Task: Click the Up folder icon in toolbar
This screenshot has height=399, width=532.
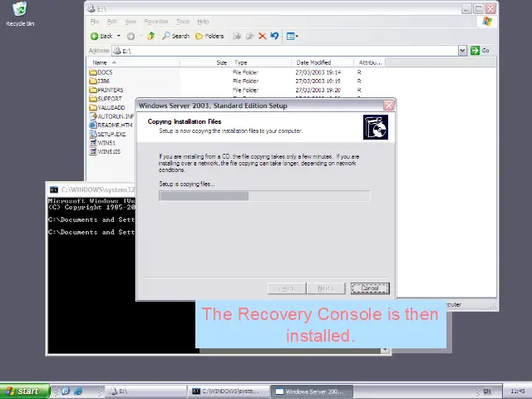Action: coord(151,36)
